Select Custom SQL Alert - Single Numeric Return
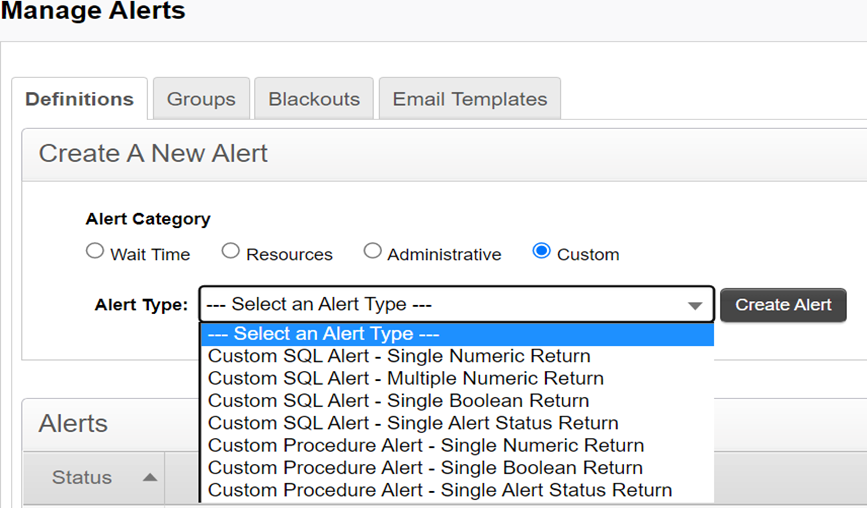This screenshot has height=508, width=867. 399,356
